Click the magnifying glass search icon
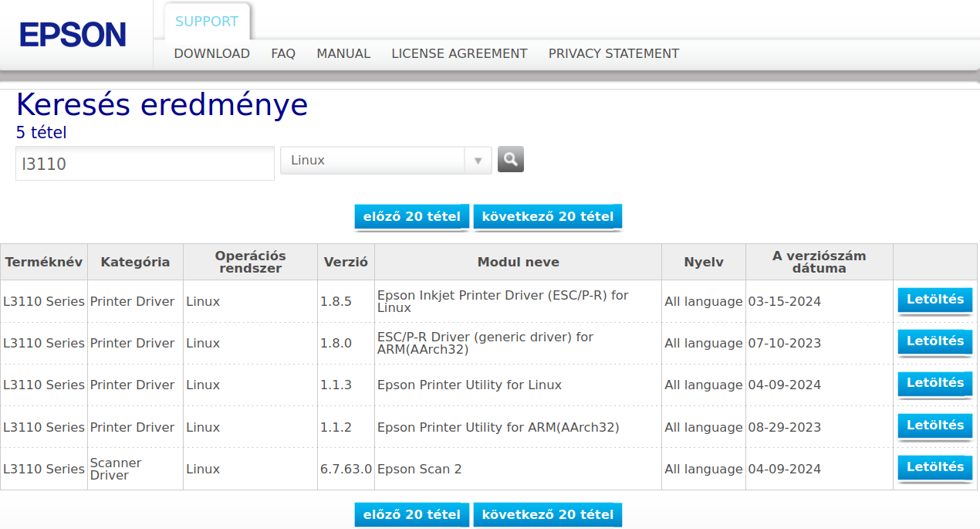This screenshot has height=529, width=980. click(511, 160)
